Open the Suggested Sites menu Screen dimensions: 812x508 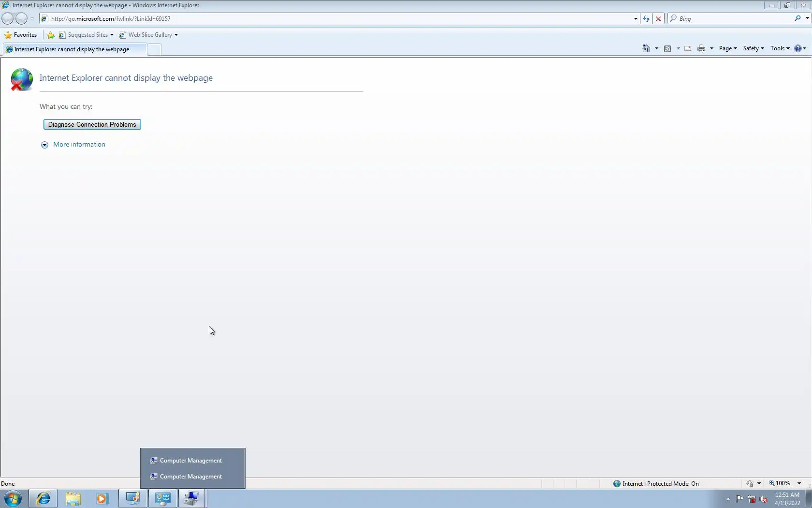coord(86,35)
